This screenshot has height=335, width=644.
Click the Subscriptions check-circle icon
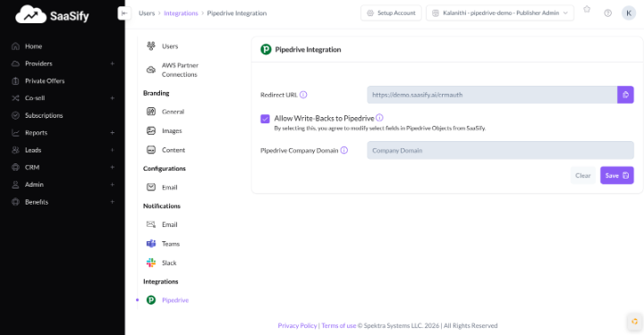(15, 115)
